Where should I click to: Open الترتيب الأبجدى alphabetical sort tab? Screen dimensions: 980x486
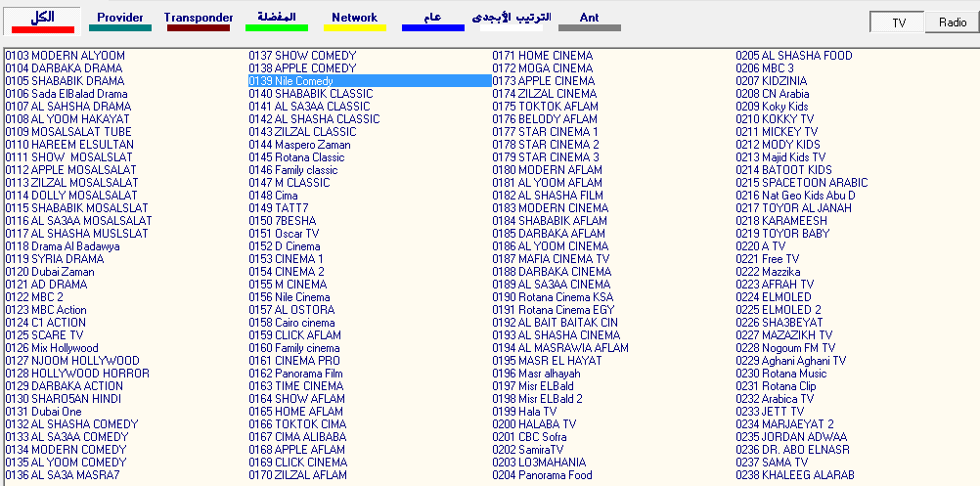(512, 21)
